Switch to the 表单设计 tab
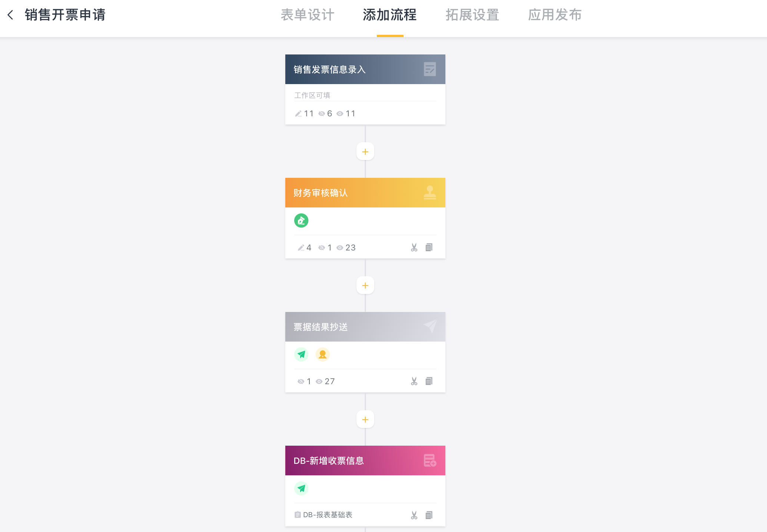Image resolution: width=767 pixels, height=532 pixels. pos(307,15)
